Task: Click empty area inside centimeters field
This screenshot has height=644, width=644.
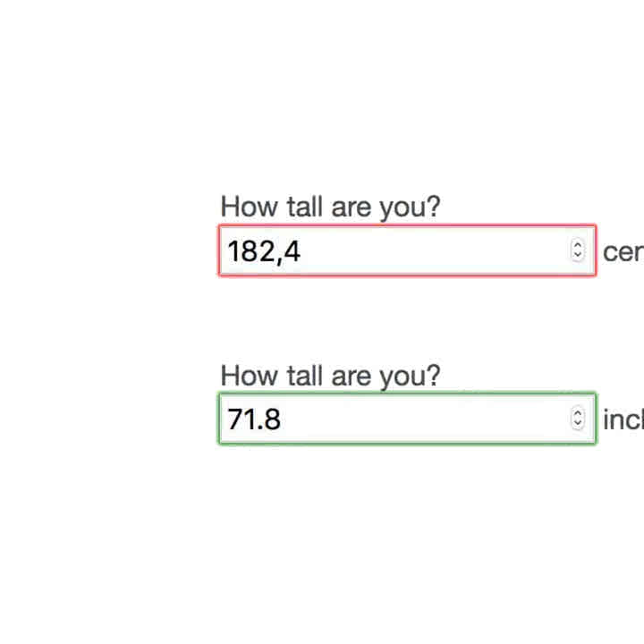Action: click(x=431, y=250)
